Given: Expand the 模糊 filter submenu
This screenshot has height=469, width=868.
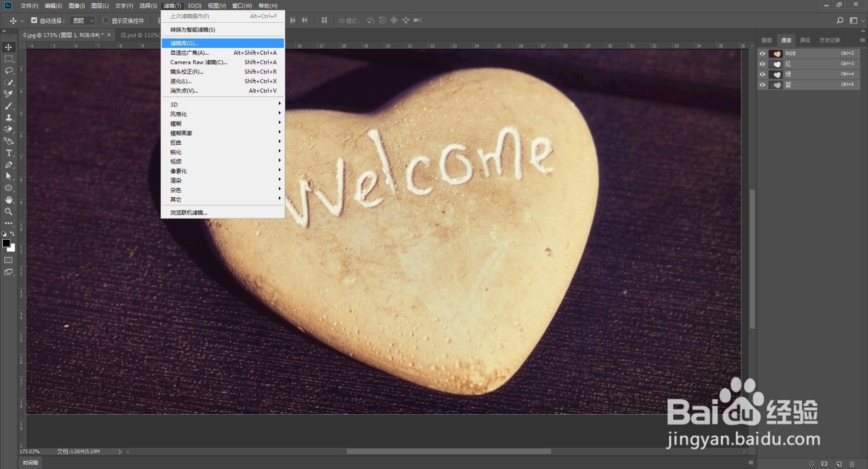Looking at the screenshot, I should [x=223, y=124].
